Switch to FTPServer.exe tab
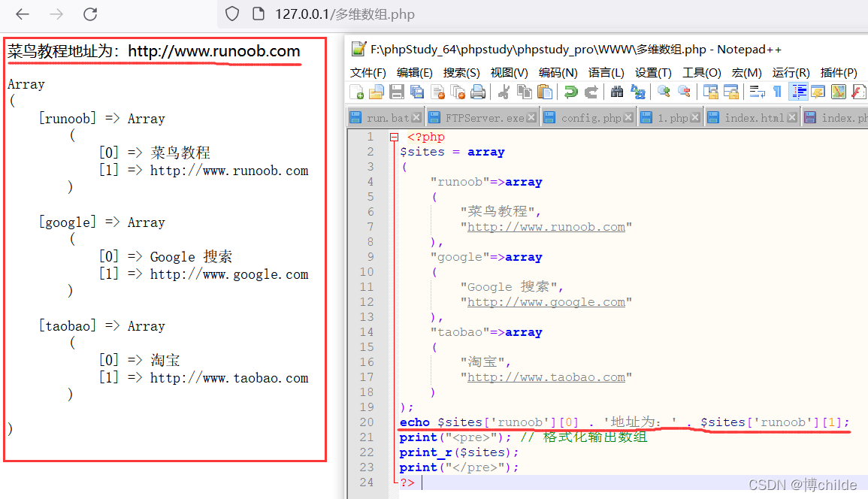868x499 pixels. 482,117
